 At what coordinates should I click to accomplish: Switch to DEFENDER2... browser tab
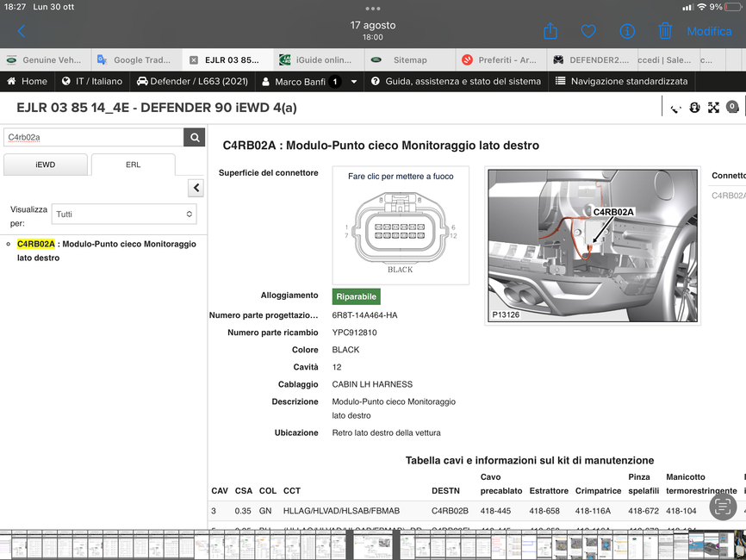coord(592,60)
